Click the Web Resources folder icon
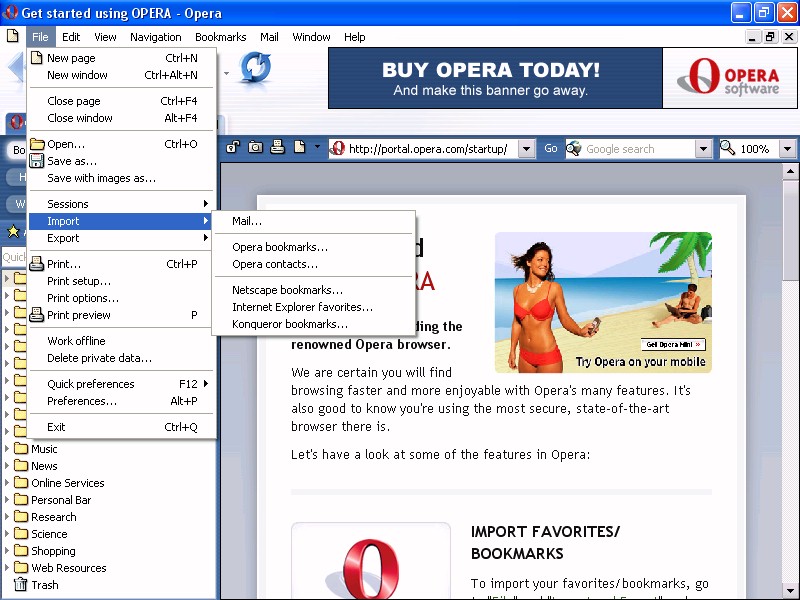Viewport: 800px width, 600px height. point(21,568)
